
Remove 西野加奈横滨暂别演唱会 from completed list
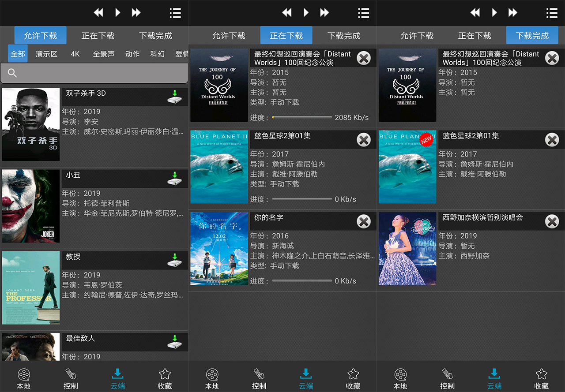(x=552, y=221)
